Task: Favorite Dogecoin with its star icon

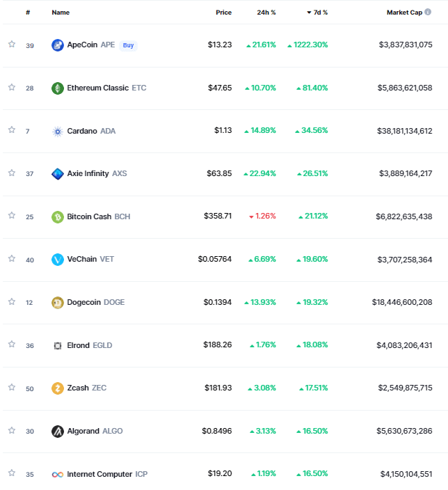Action: coord(12,301)
